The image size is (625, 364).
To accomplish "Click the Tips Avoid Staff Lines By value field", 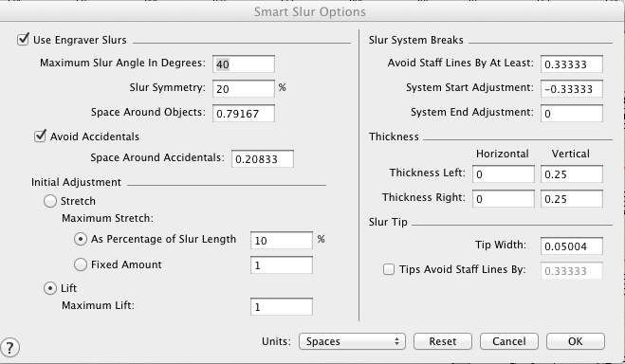I will [572, 271].
